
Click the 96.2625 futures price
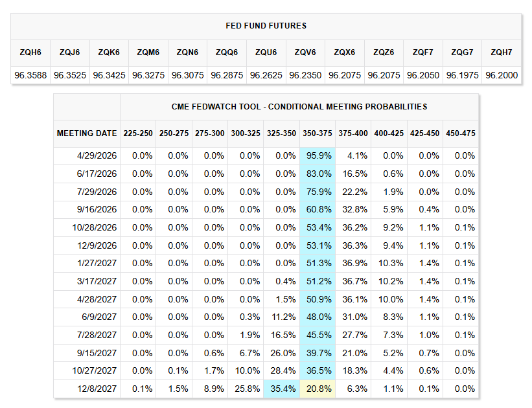click(266, 75)
